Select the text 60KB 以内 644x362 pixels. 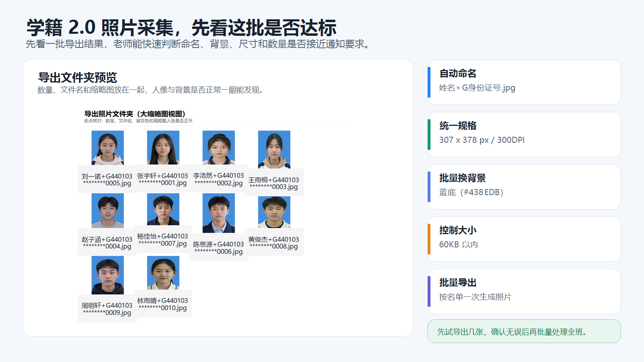(458, 245)
